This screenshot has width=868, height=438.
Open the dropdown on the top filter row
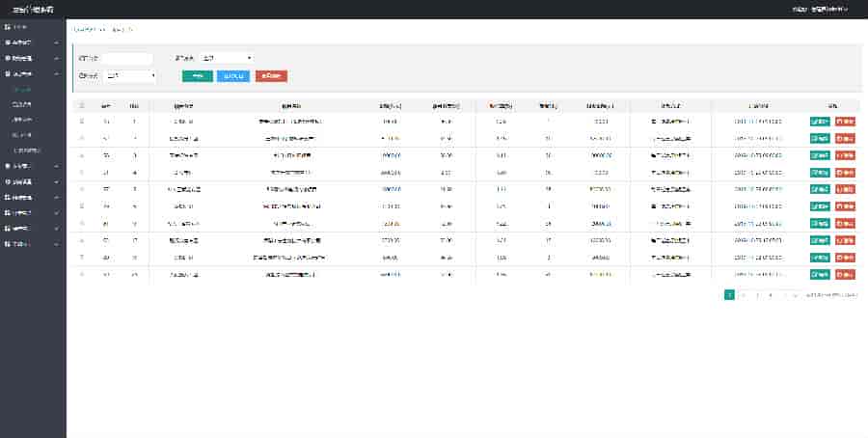[x=228, y=58]
